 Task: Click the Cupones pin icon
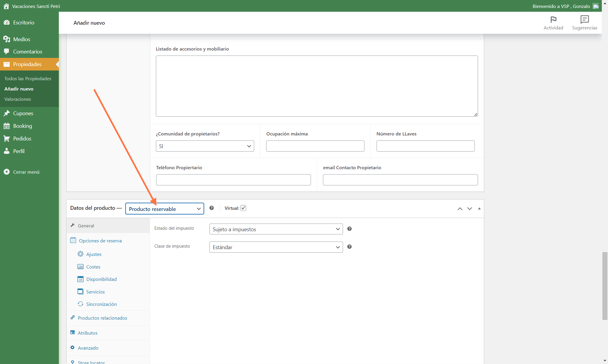(x=6, y=113)
